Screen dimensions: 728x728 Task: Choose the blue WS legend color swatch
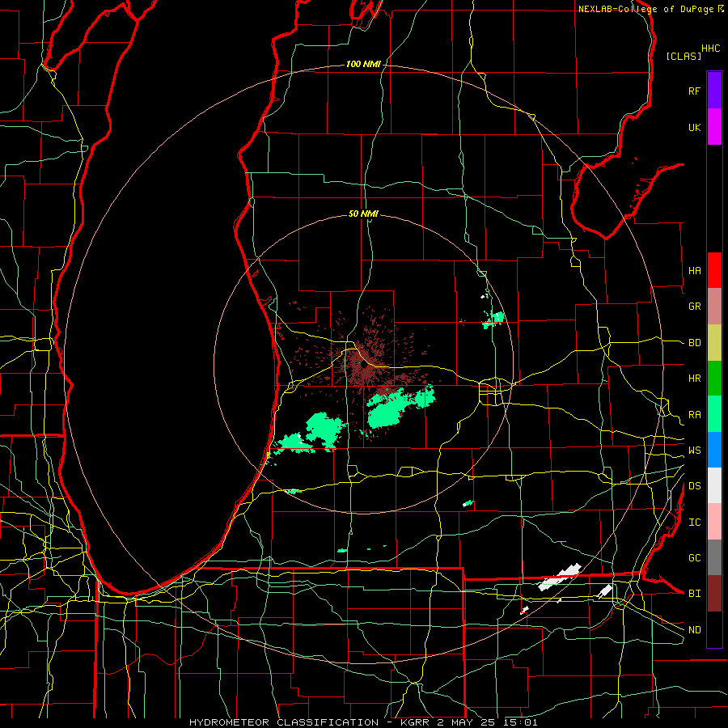pos(714,450)
